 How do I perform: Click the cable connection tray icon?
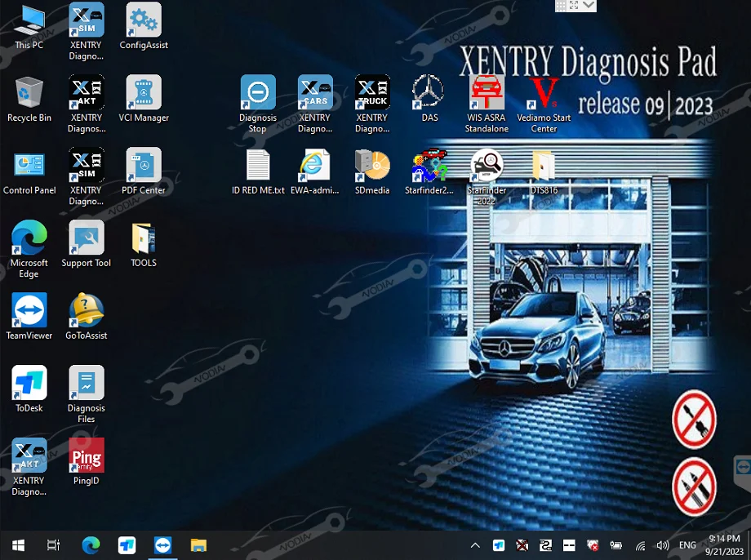(x=545, y=545)
